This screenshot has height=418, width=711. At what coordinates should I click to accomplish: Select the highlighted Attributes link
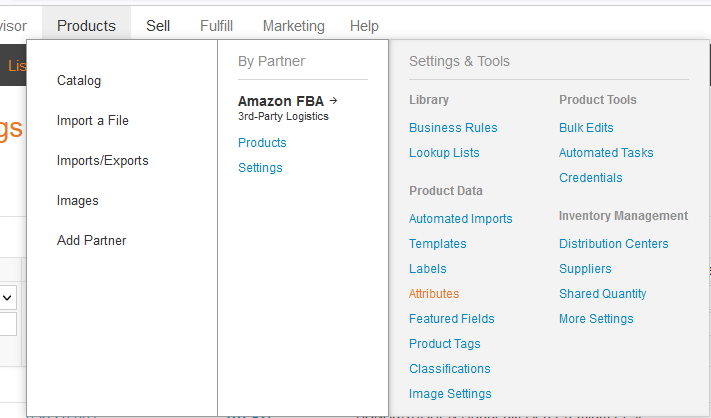pos(434,294)
